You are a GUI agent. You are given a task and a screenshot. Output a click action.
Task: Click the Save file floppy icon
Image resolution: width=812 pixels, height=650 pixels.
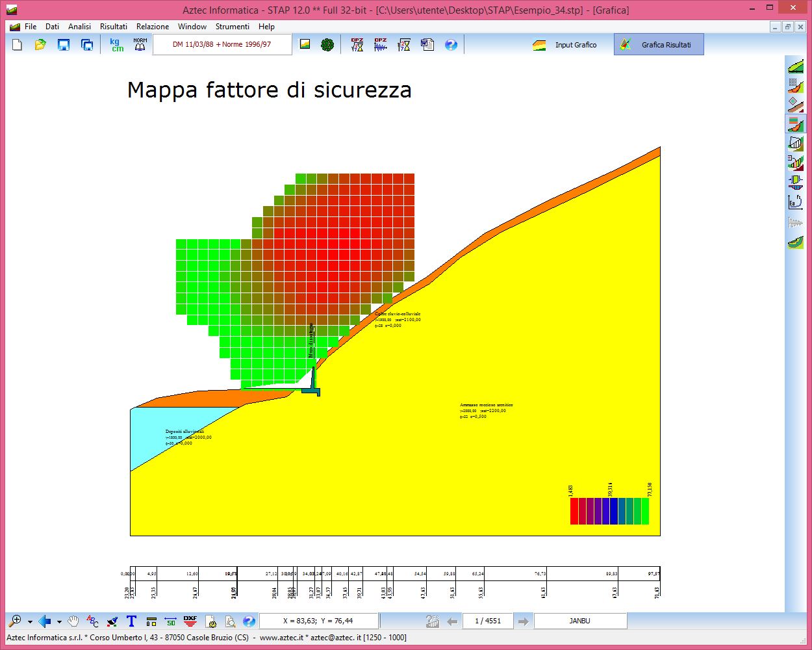64,45
